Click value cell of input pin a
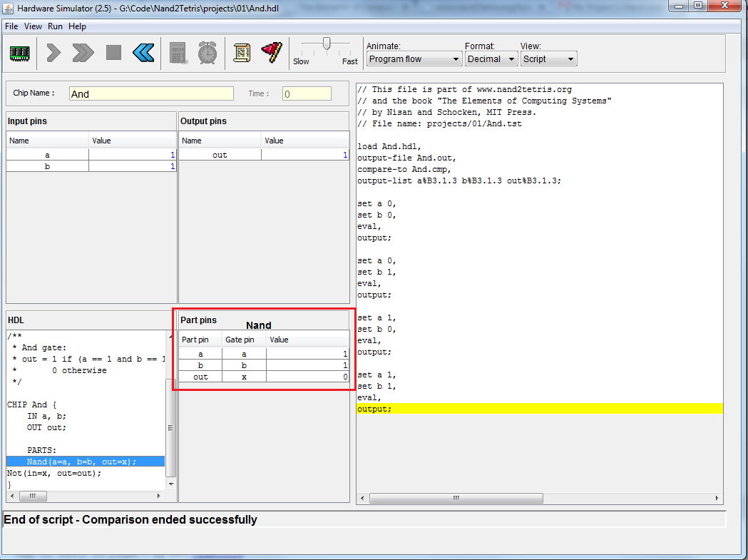Screen dimensions: 748x560 (x=133, y=155)
